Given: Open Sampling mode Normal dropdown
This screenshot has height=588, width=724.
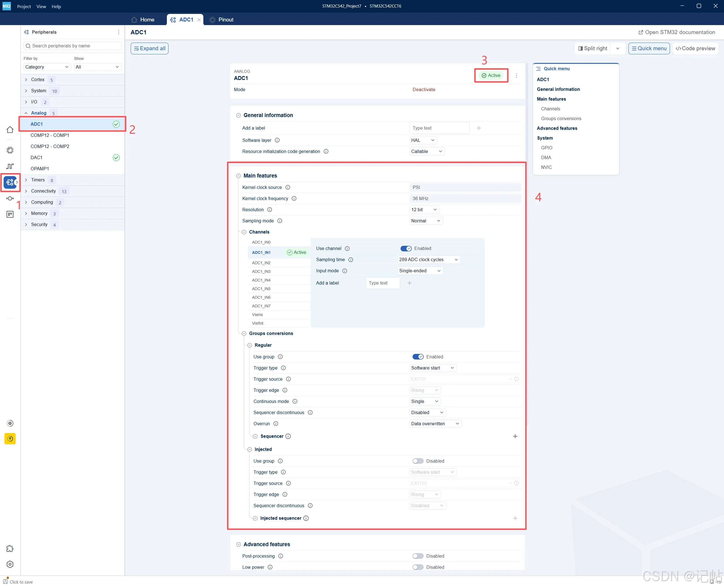Looking at the screenshot, I should [x=426, y=221].
